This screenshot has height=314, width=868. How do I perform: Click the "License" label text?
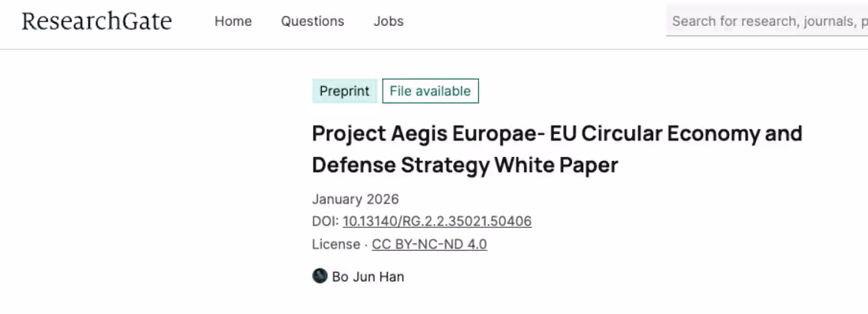335,245
